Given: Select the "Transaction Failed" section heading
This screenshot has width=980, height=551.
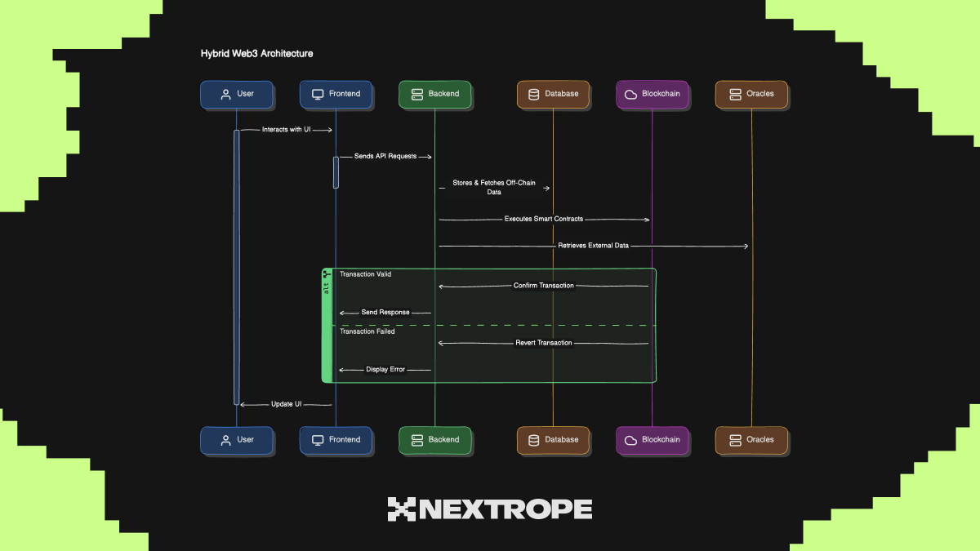Looking at the screenshot, I should 367,331.
